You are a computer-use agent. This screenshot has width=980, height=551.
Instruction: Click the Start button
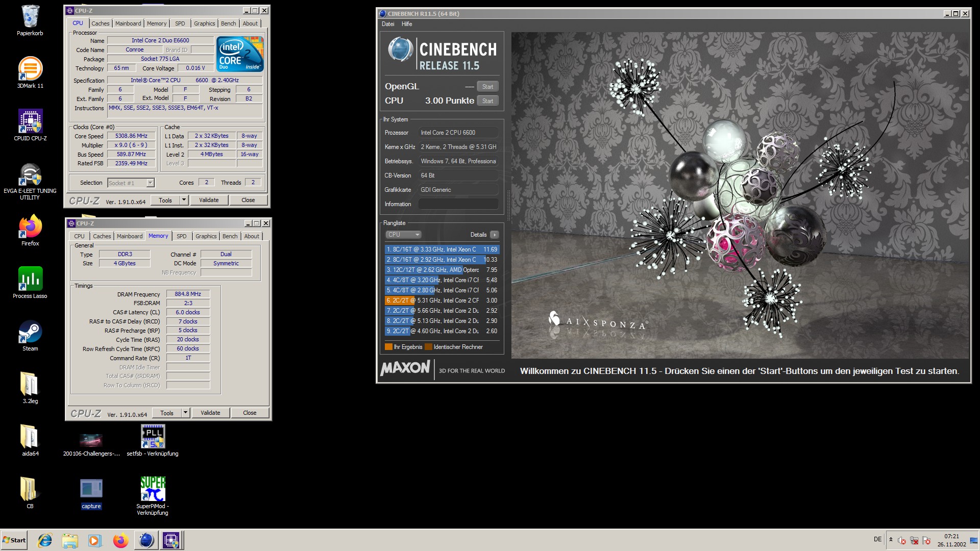[x=14, y=540]
